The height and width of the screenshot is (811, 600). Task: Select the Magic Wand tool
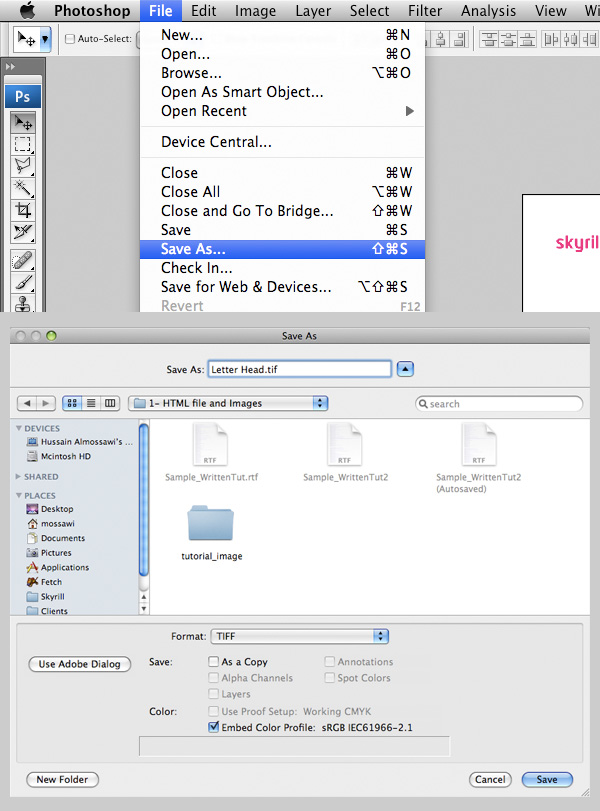(x=23, y=189)
